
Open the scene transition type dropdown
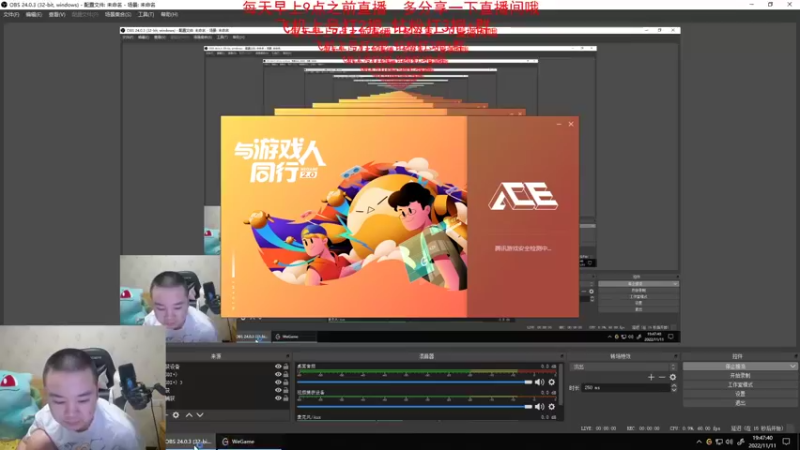(623, 367)
